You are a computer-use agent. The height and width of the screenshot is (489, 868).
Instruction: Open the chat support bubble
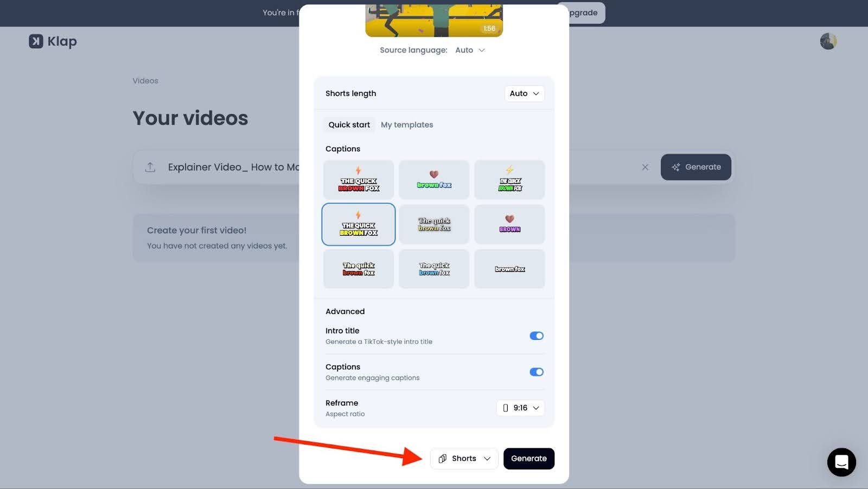[x=841, y=462]
